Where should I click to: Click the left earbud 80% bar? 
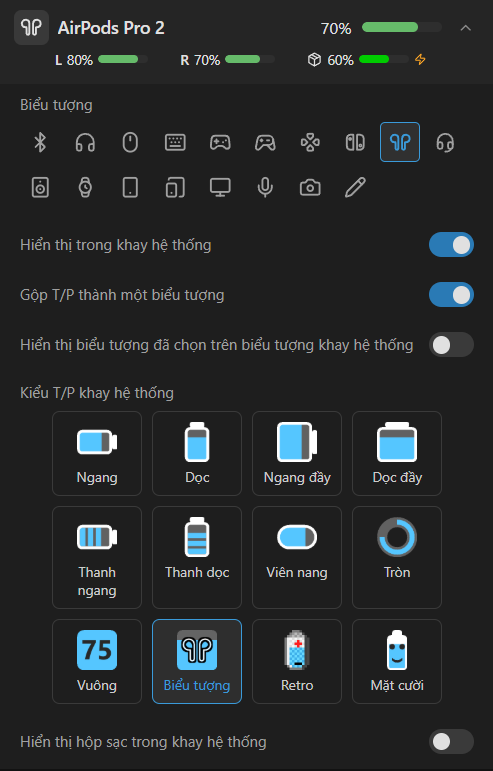(x=122, y=59)
